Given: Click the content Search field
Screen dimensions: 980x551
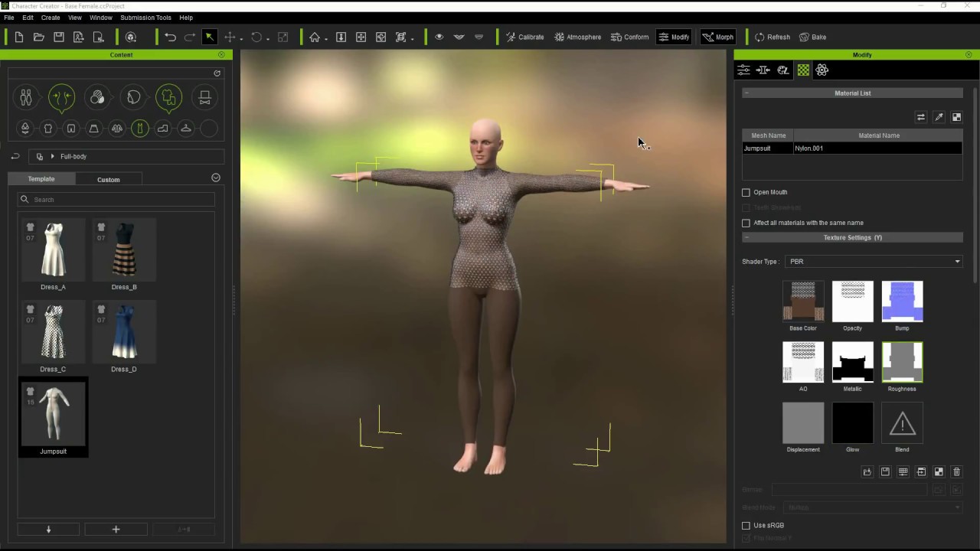Looking at the screenshot, I should click(x=116, y=199).
